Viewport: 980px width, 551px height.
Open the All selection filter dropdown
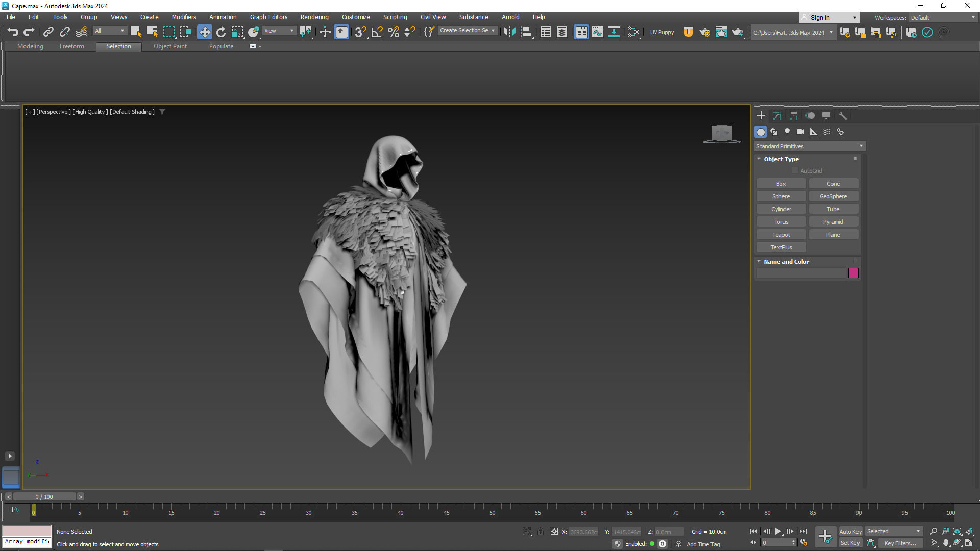pyautogui.click(x=110, y=31)
